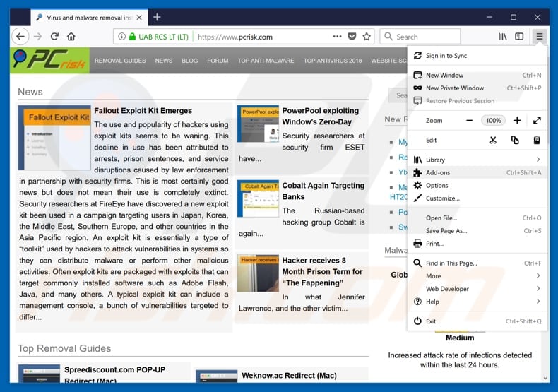Reload the current page
558x392 pixels.
(54, 36)
